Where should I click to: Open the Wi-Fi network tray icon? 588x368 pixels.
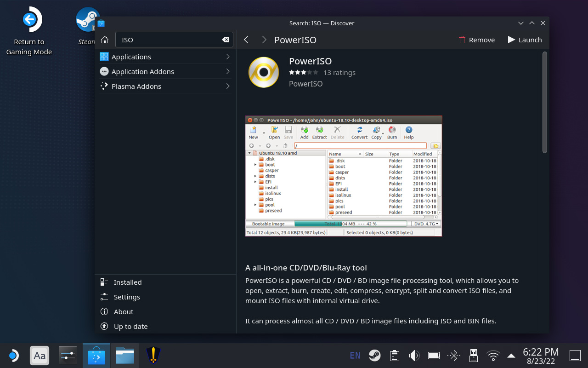(493, 355)
